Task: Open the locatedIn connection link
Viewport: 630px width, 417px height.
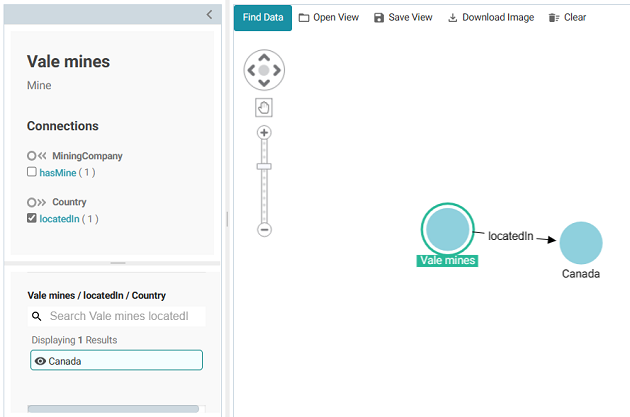Action: click(x=59, y=219)
